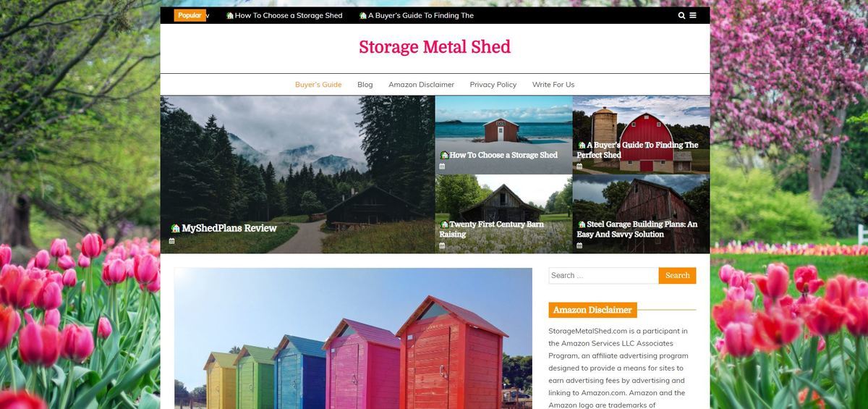The width and height of the screenshot is (868, 409).
Task: Click calendar icon under How To Choose a Storage Shed
Action: point(442,166)
